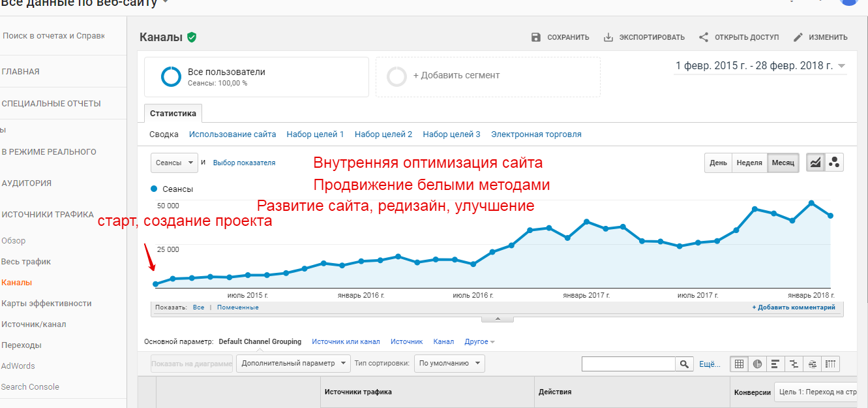Select the pivot table view icon
This screenshot has height=408, width=868.
[x=830, y=364]
